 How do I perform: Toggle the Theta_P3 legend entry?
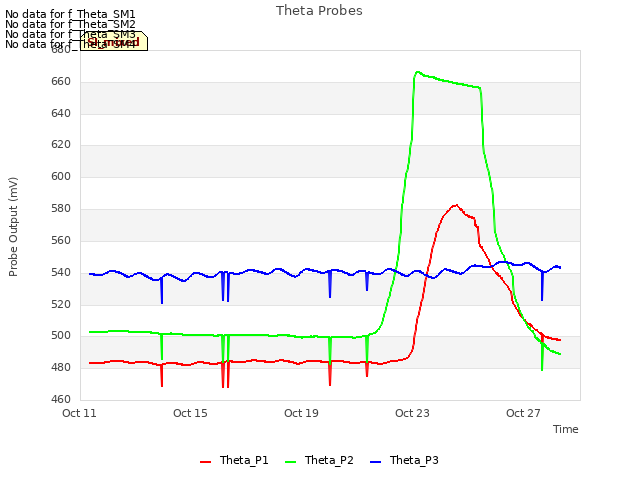[x=404, y=460]
